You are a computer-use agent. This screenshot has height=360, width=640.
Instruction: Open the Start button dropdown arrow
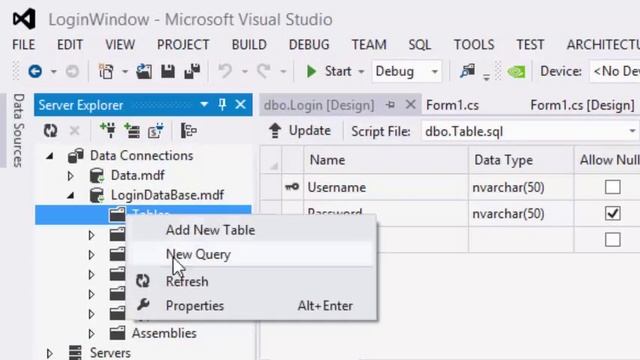(x=361, y=72)
